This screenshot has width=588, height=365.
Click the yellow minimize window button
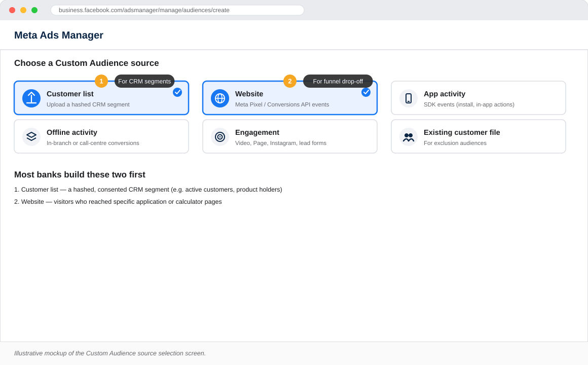(23, 10)
